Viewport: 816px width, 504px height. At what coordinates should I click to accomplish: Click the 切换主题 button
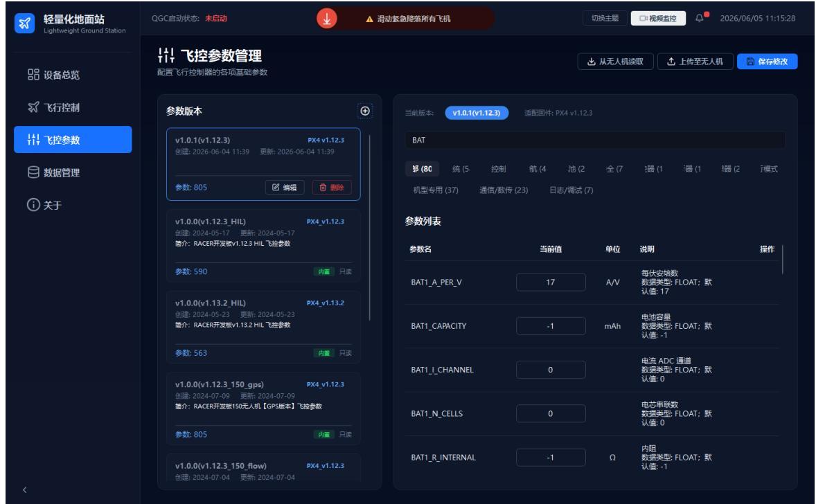pos(605,18)
